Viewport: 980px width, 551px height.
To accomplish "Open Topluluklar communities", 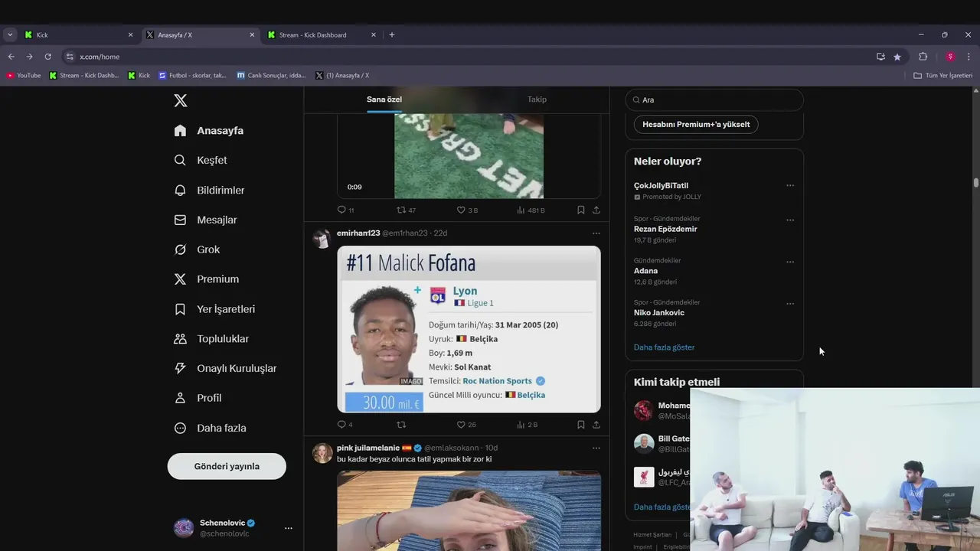I will tap(211, 338).
